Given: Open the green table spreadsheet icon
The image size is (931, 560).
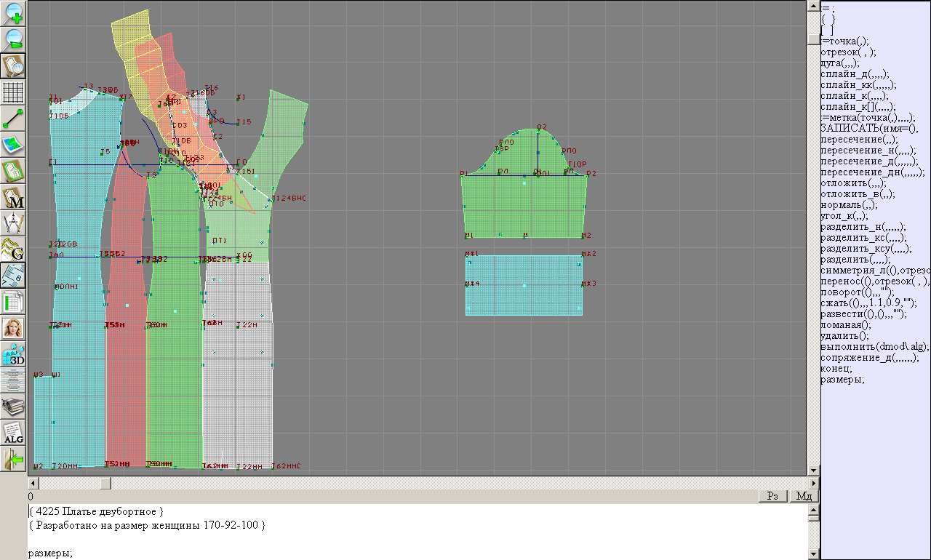Looking at the screenshot, I should click(14, 301).
